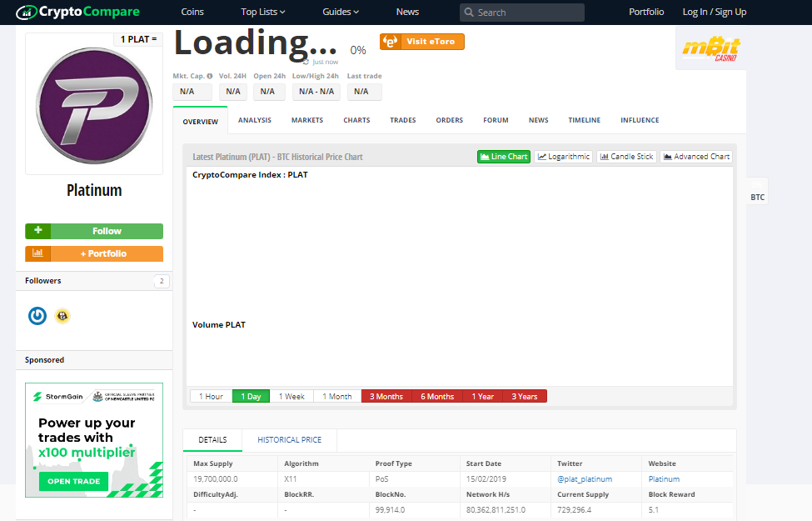Select the 1 Month time range
Screen dimensions: 812x521
coord(337,397)
